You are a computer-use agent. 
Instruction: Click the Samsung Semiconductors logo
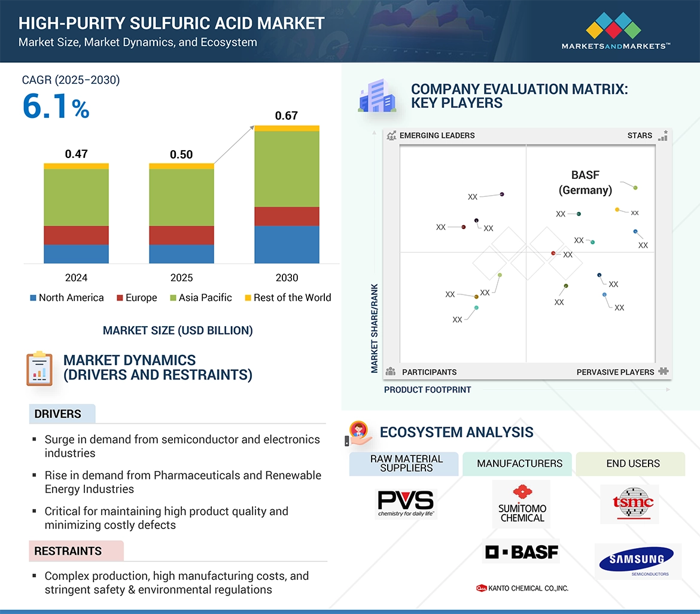coord(637,561)
